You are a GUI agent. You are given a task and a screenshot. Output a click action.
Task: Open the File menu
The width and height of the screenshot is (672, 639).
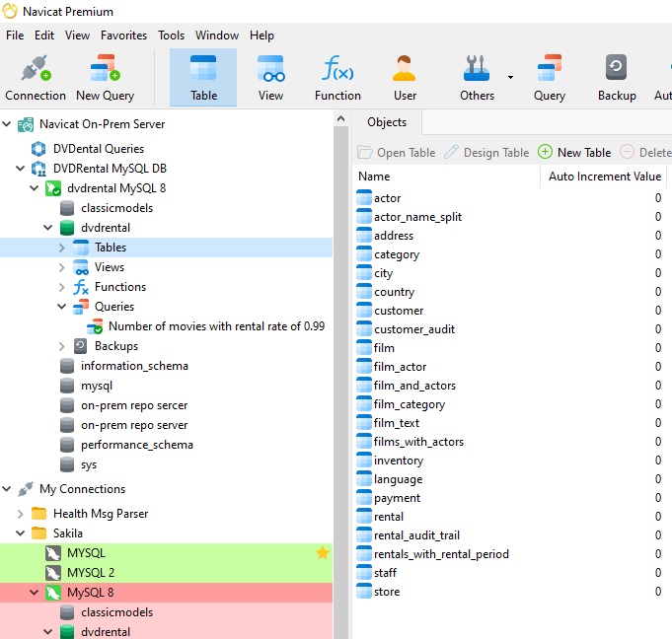pyautogui.click(x=15, y=35)
